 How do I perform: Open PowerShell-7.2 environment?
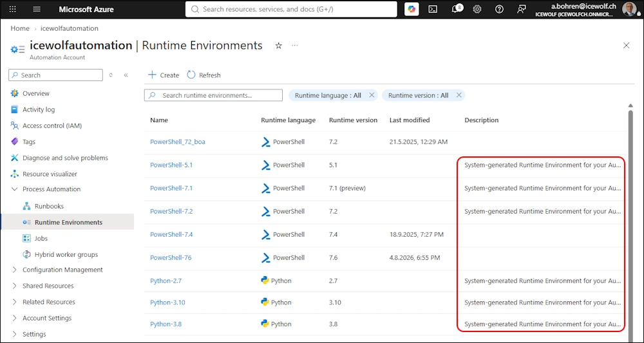[171, 211]
